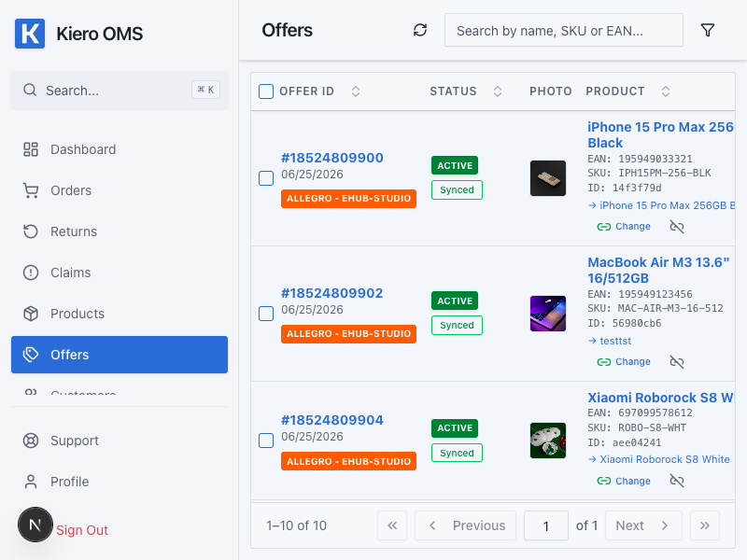Unlink product for offer #18524809900
Viewport: 747px width, 560px height.
point(676,227)
